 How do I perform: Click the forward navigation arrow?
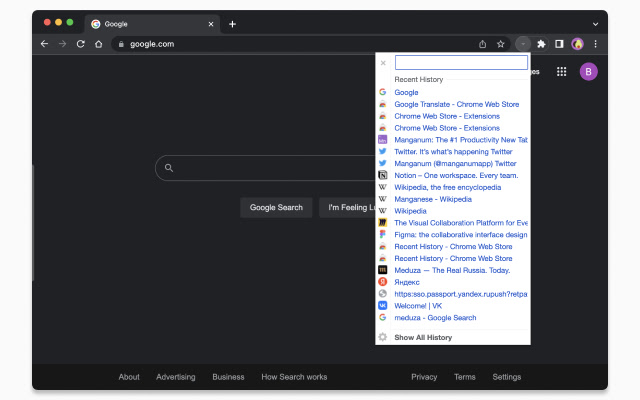click(62, 44)
